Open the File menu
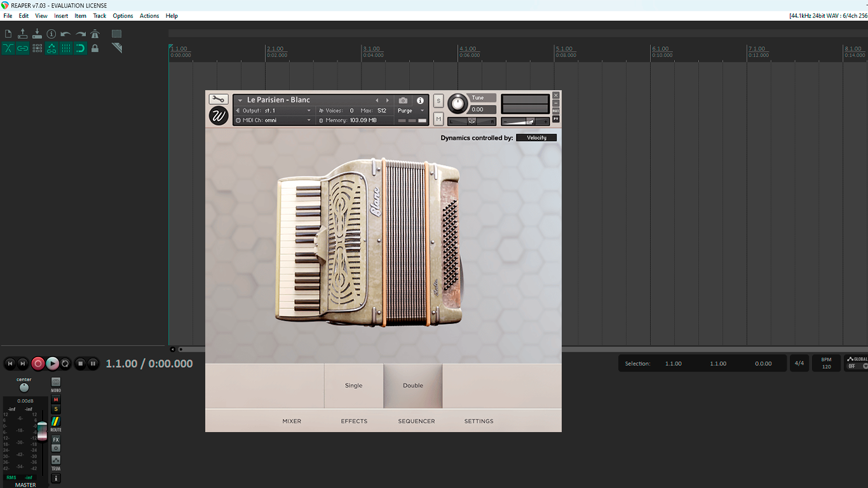 [8, 16]
